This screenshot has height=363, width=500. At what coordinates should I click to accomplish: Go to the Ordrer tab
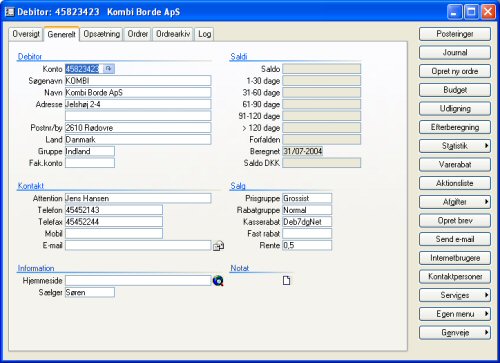(138, 34)
